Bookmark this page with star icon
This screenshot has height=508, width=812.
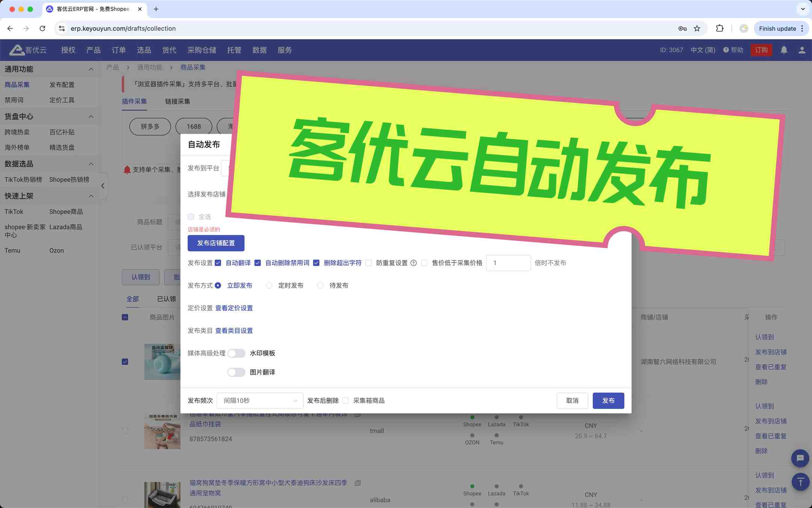pos(697,29)
